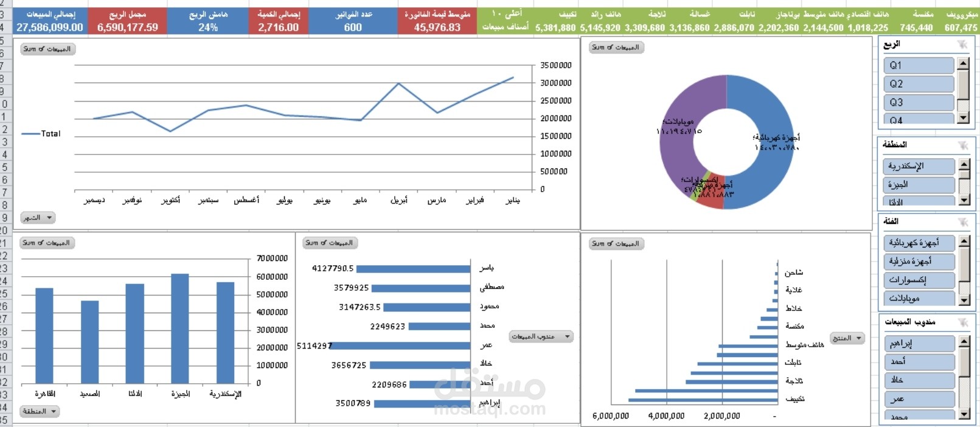Screen dimensions: 980x427
Task: Open the المنتج field dropdown on product chart
Action: click(x=847, y=338)
